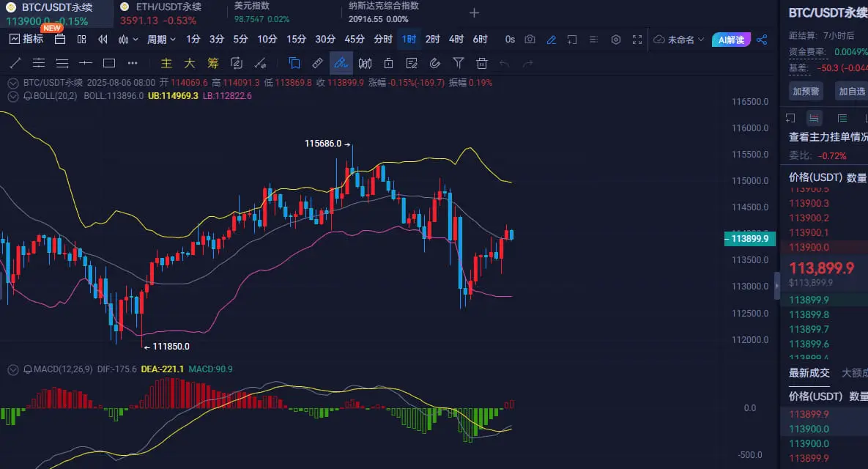Open more drawing tools ellipsis

(x=133, y=63)
